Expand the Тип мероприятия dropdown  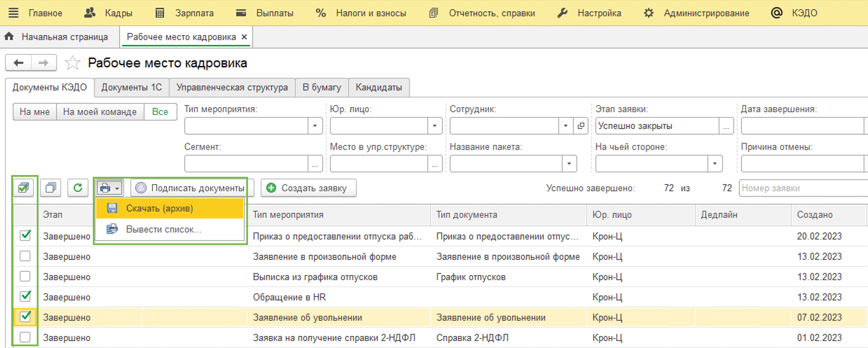coord(315,126)
